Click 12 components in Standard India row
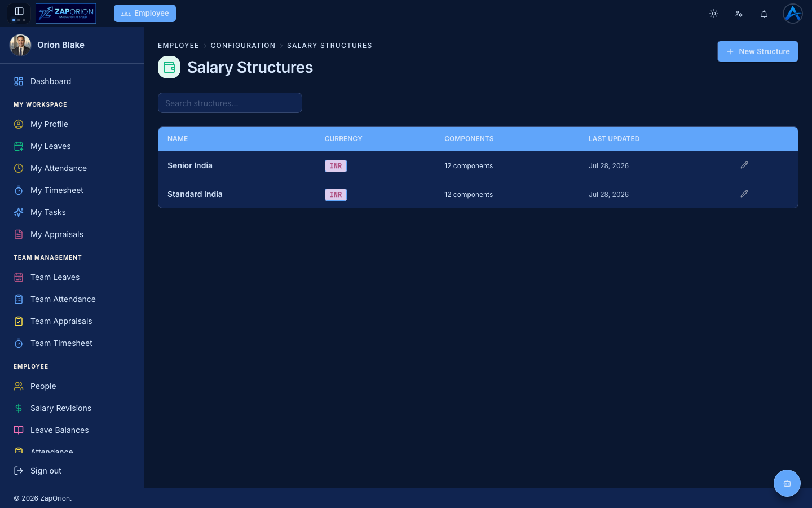This screenshot has height=508, width=812. pyautogui.click(x=469, y=195)
